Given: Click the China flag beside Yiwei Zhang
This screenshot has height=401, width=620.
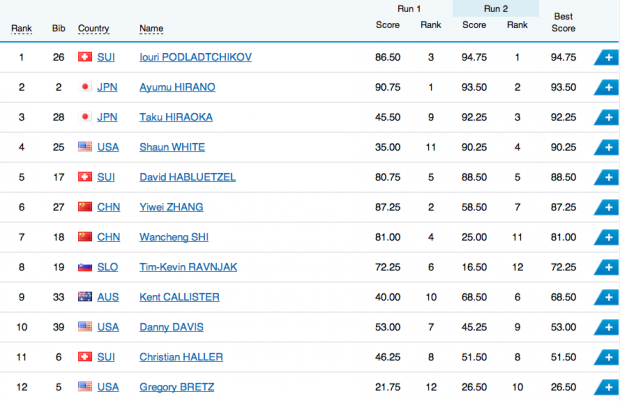Looking at the screenshot, I should coord(85,208).
